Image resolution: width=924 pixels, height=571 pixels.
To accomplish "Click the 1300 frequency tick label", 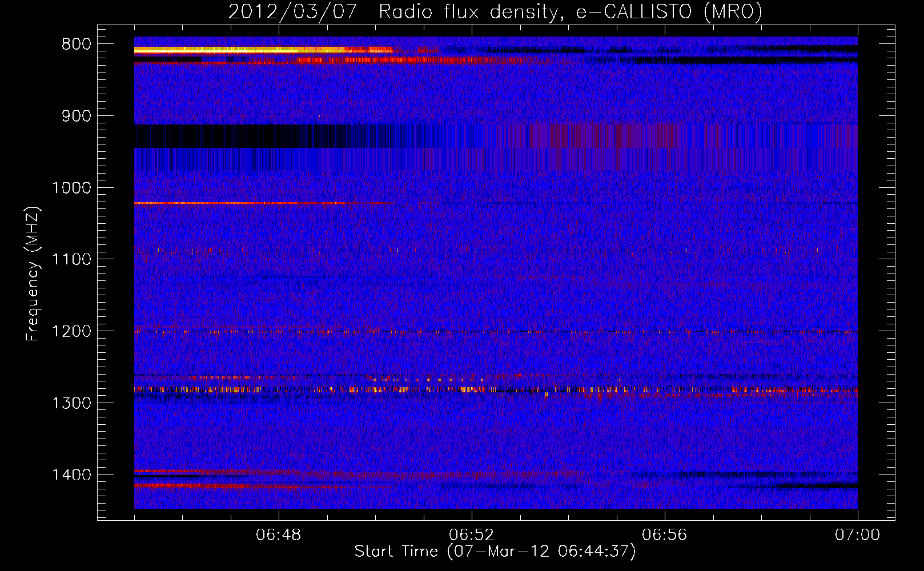I will (71, 404).
